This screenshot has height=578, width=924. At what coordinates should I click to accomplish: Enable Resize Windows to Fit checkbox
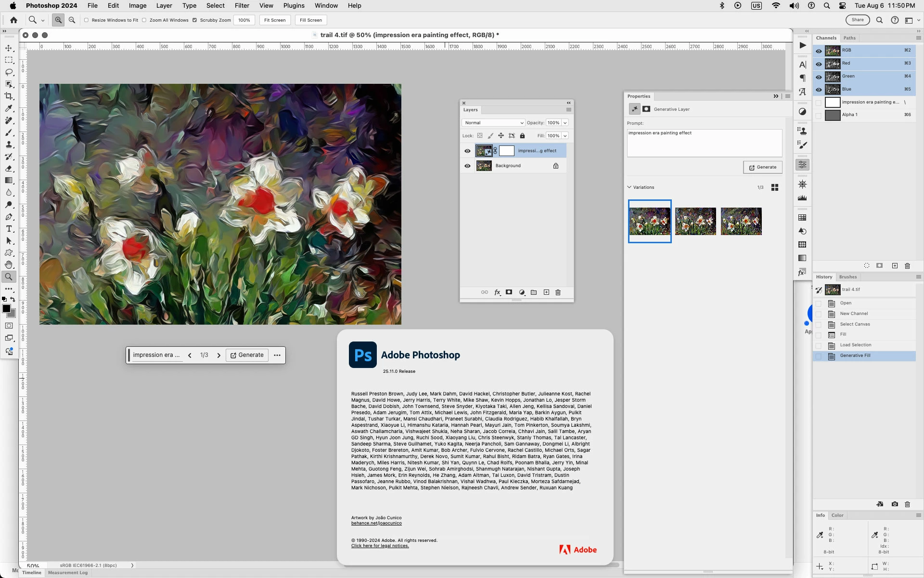[x=87, y=20]
